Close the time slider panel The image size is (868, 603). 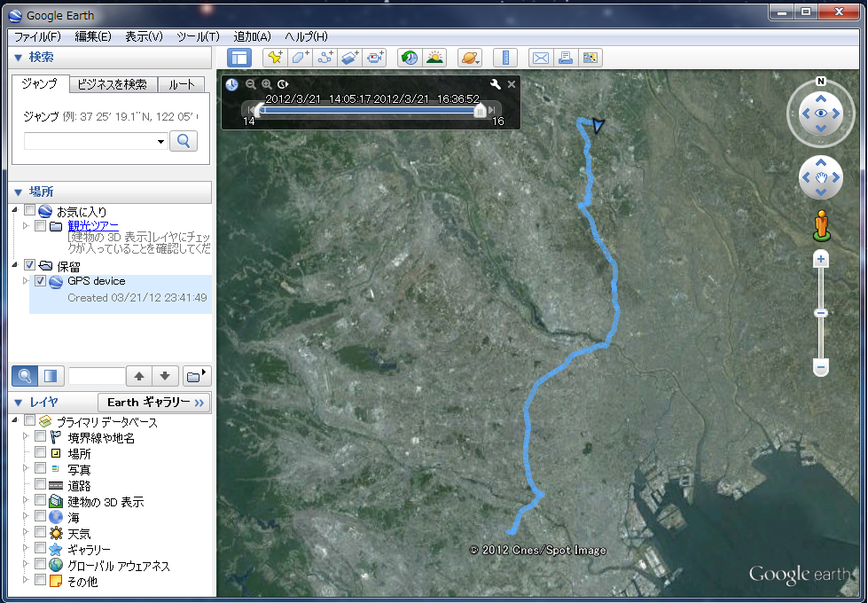tap(512, 84)
